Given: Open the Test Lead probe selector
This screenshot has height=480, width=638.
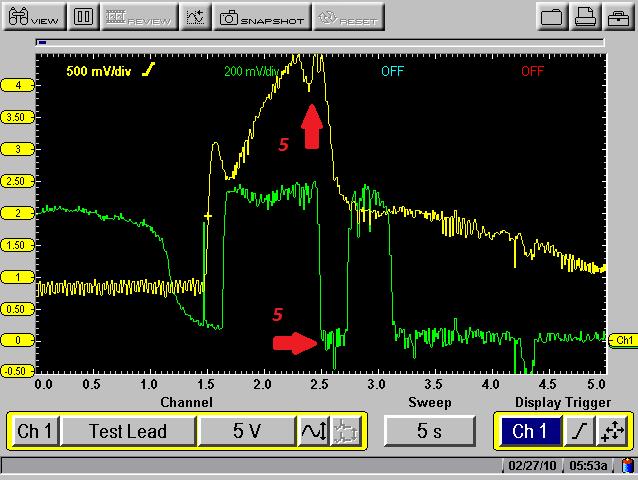Looking at the screenshot, I should pos(127,431).
